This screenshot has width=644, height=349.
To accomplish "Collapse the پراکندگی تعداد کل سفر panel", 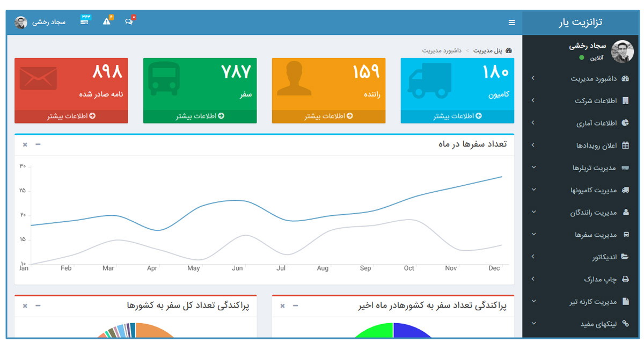I will point(38,306).
